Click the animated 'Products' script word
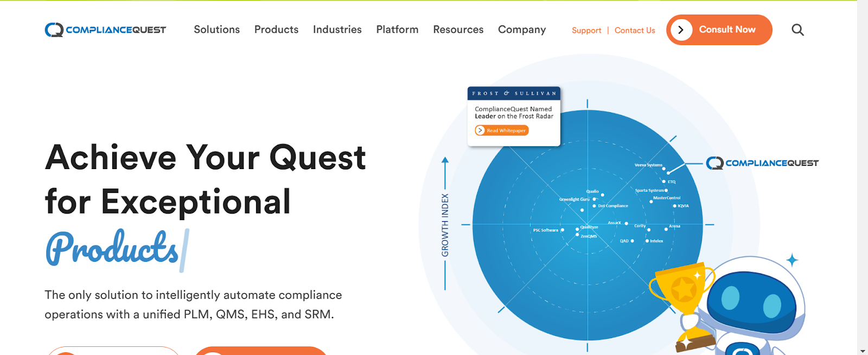Image resolution: width=868 pixels, height=355 pixels. [x=112, y=249]
